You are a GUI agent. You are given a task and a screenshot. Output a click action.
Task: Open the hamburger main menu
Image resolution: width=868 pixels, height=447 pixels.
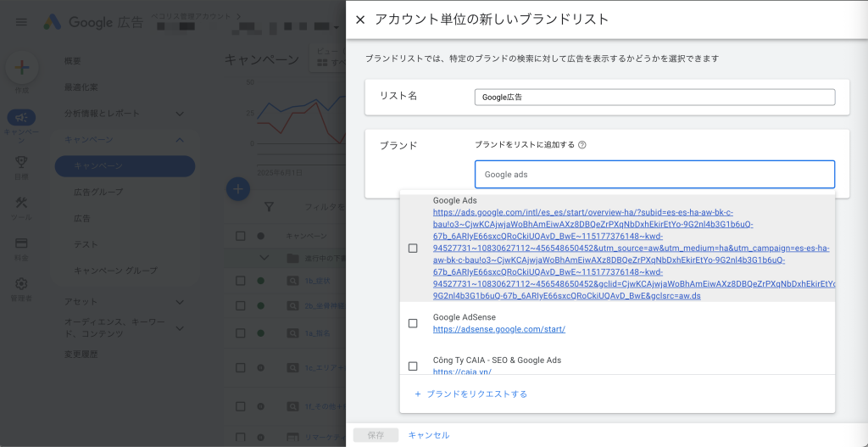(x=21, y=22)
